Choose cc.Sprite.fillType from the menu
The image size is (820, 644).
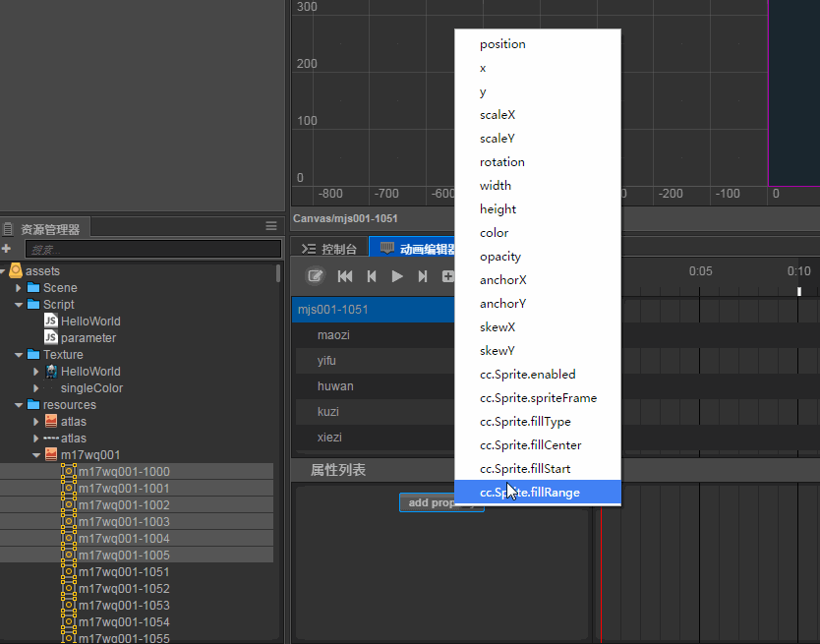click(x=538, y=421)
